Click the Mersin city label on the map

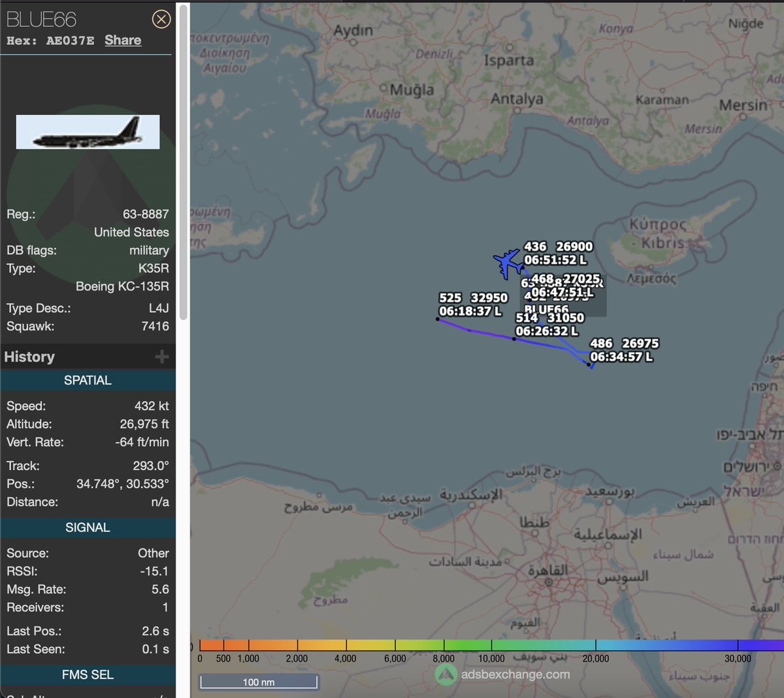click(x=743, y=105)
